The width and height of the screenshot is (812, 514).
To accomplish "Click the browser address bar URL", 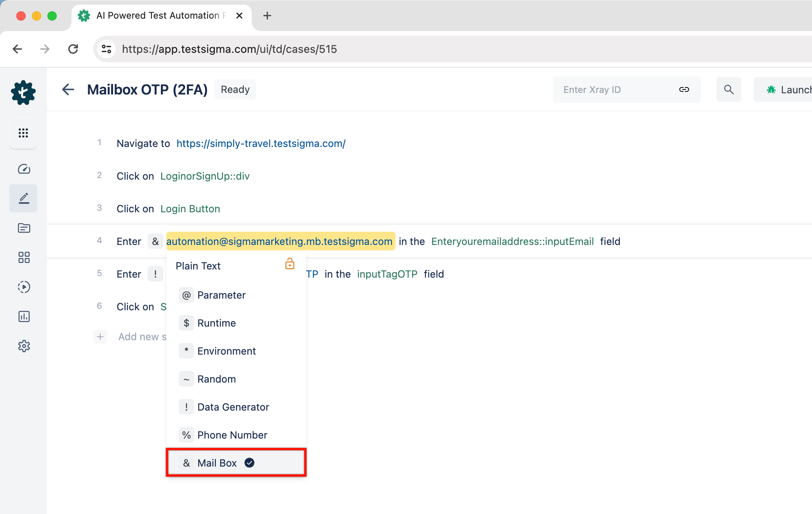I will [229, 49].
